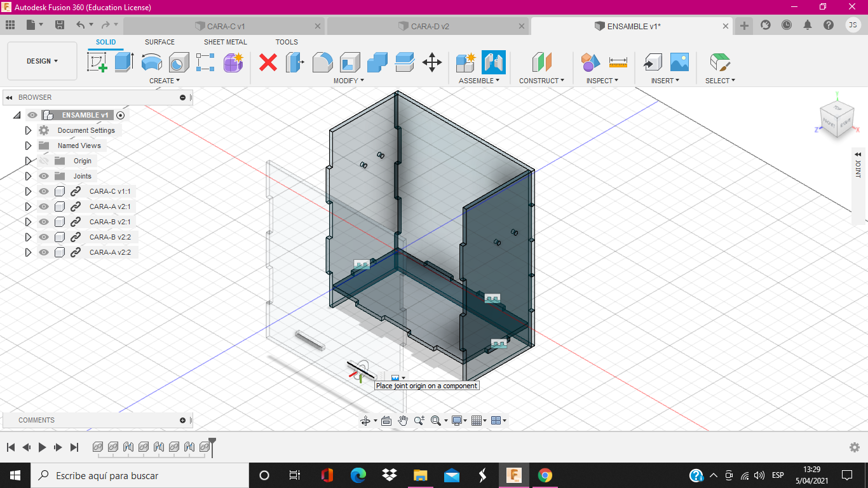Image resolution: width=868 pixels, height=488 pixels.
Task: Open the new design tab plus button
Action: pyautogui.click(x=744, y=26)
